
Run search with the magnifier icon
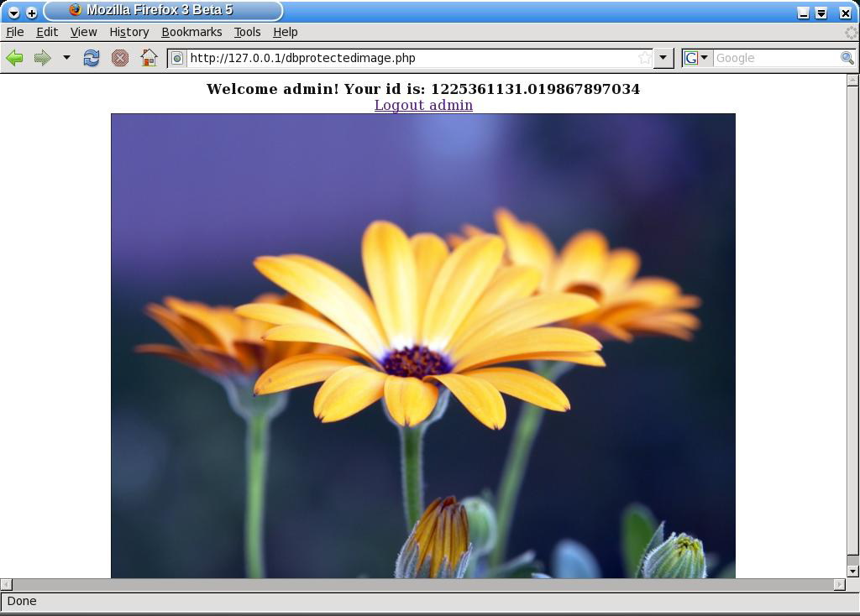coord(847,58)
